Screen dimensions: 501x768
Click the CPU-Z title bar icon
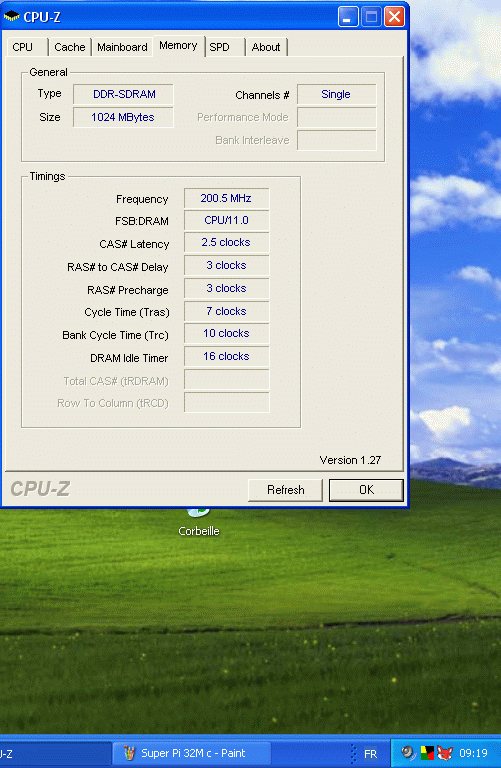11,17
